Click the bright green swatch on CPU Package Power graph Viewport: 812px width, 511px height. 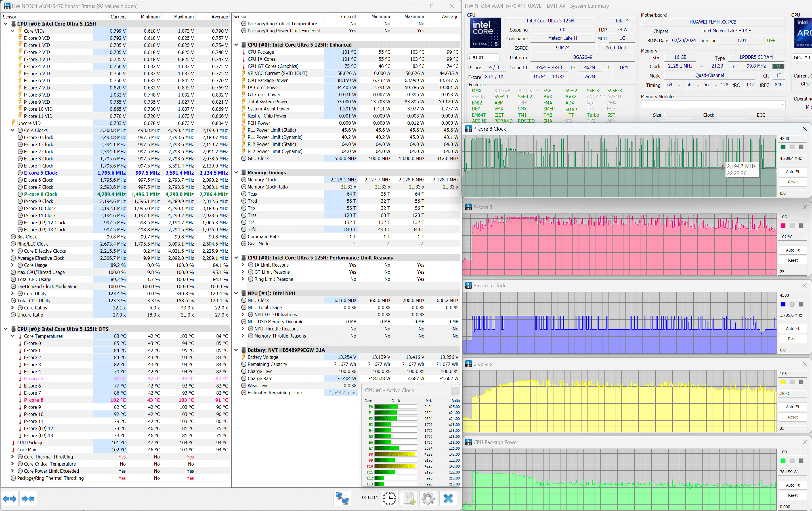click(783, 461)
